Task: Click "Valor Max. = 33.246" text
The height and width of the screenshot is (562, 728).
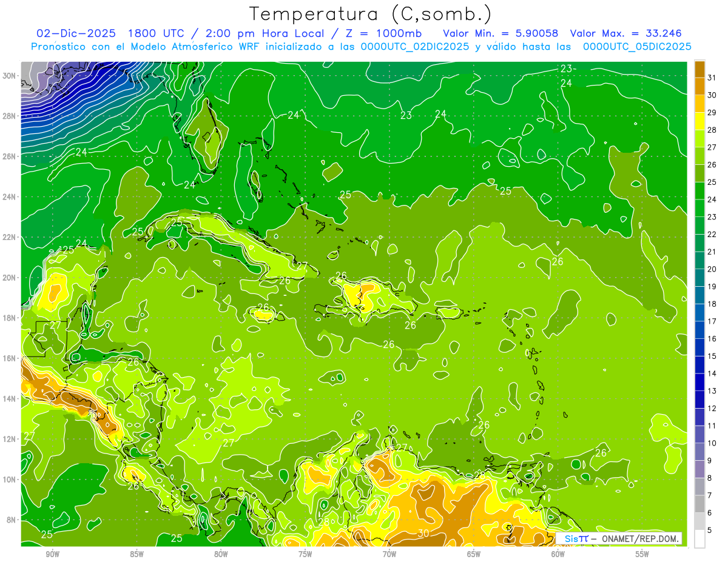Action: [x=625, y=33]
